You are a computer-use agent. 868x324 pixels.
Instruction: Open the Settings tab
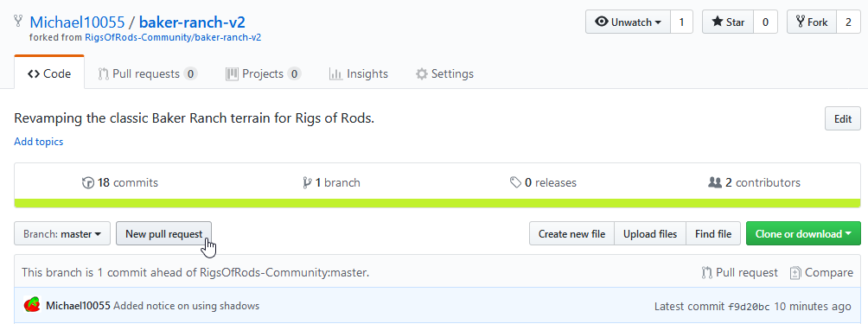coord(444,73)
